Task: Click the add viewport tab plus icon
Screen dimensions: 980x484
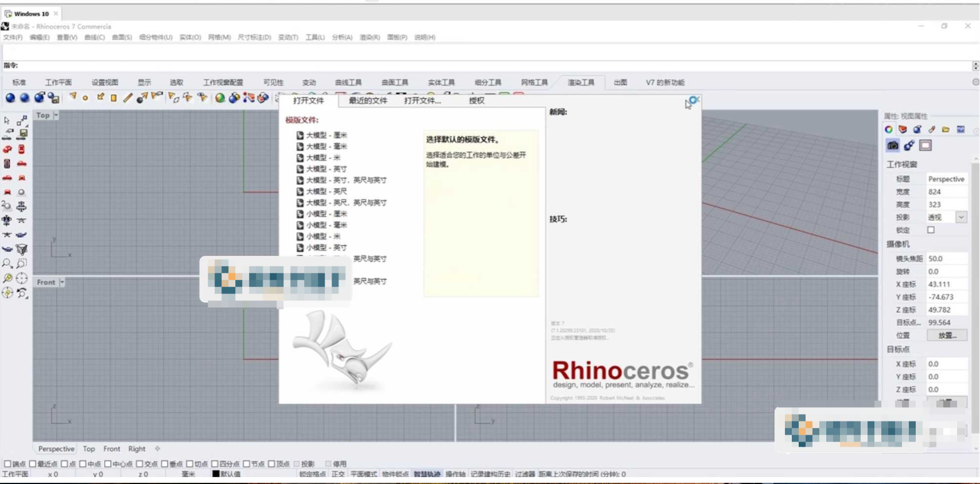Action: click(157, 449)
